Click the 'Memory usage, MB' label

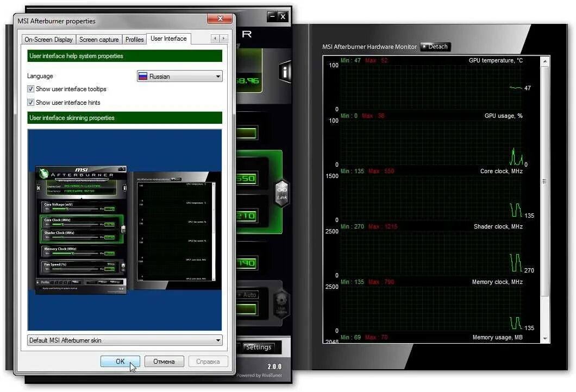[497, 337]
